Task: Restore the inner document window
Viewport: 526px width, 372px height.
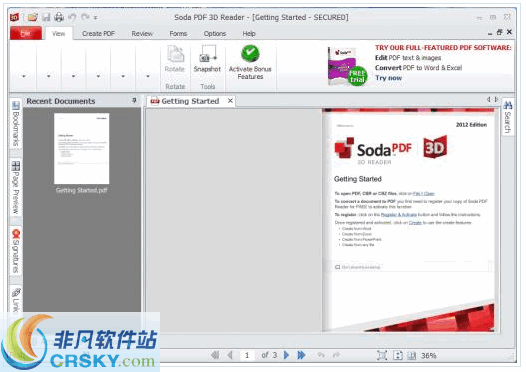Action: point(499,32)
